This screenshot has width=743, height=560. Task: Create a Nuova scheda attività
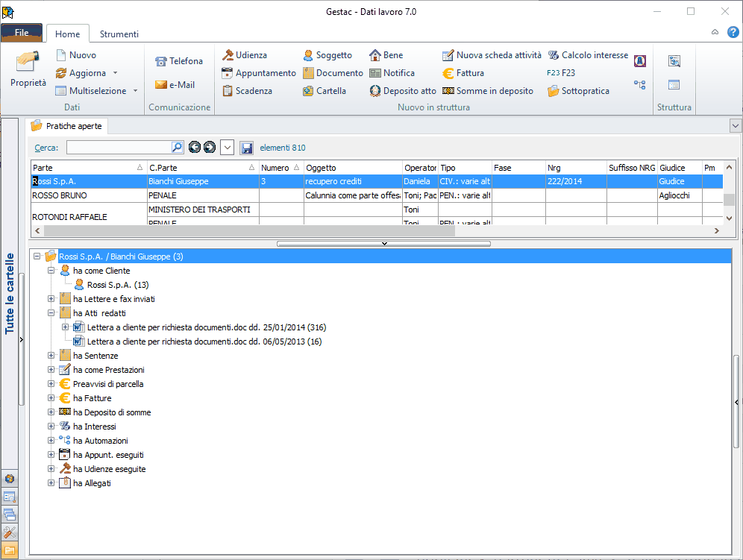(x=492, y=55)
